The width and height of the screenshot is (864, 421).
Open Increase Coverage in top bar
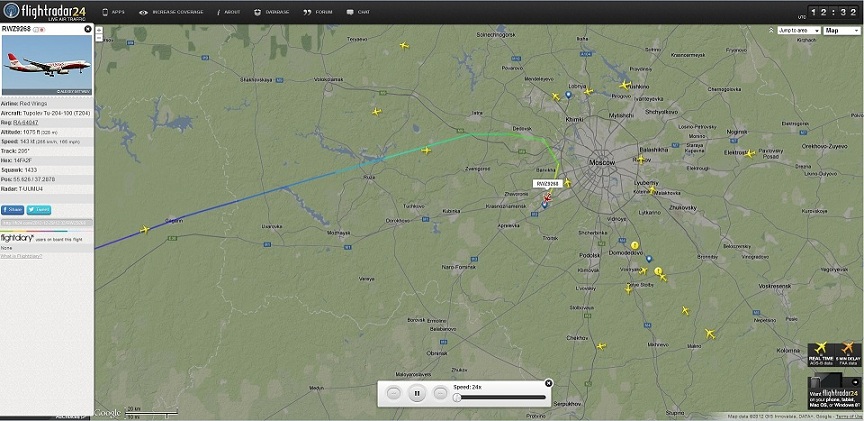(171, 12)
